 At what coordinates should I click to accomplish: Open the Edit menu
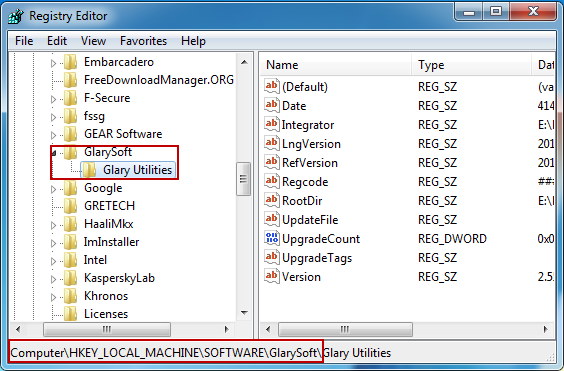(57, 41)
